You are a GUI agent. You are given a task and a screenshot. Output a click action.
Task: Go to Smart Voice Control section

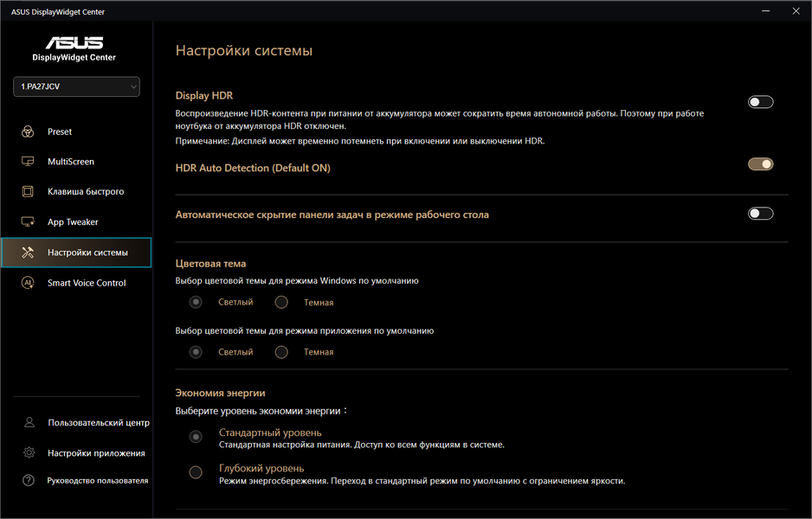tap(87, 283)
